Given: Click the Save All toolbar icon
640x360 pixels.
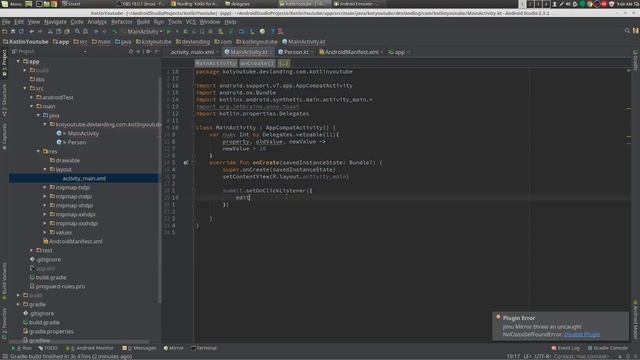Looking at the screenshot, I should [13, 31].
